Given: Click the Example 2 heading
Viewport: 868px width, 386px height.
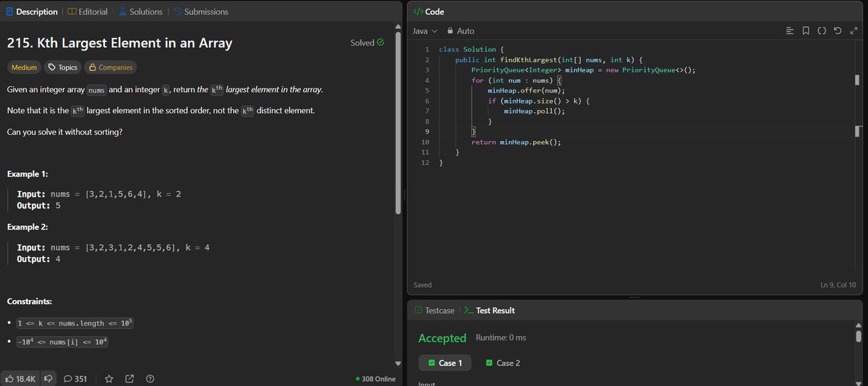Looking at the screenshot, I should [27, 227].
